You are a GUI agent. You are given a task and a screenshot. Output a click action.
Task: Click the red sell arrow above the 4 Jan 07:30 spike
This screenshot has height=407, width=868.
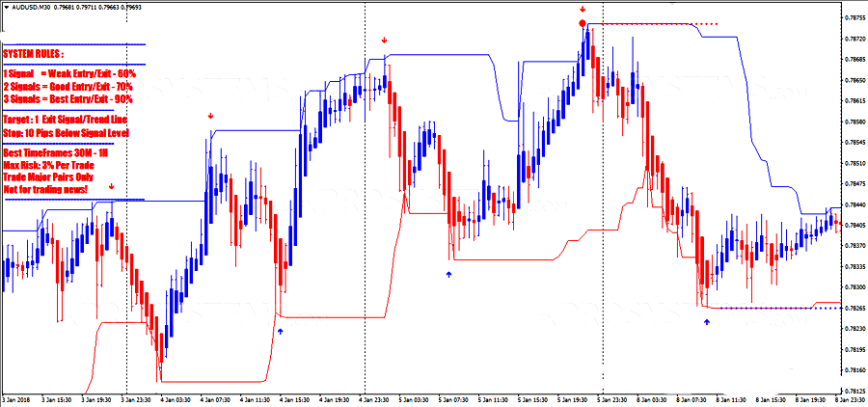click(210, 116)
